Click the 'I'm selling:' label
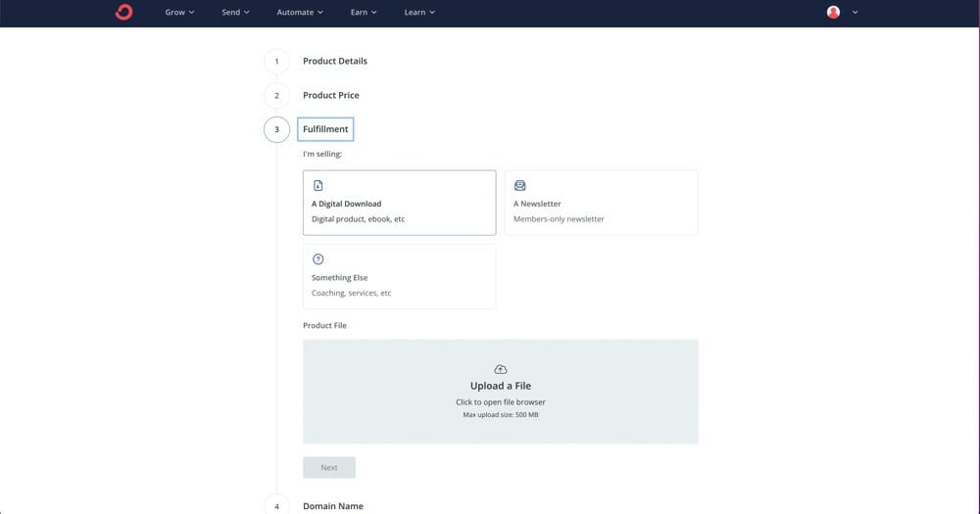980x514 pixels. [322, 154]
